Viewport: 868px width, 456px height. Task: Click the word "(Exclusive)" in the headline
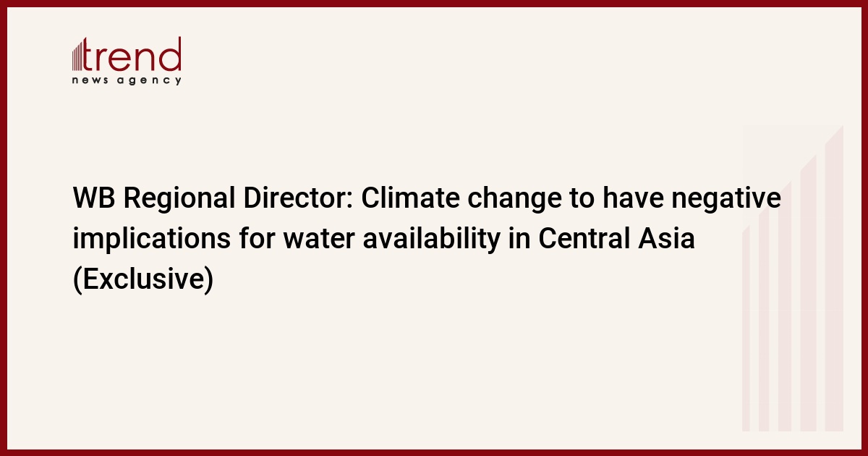pos(143,279)
